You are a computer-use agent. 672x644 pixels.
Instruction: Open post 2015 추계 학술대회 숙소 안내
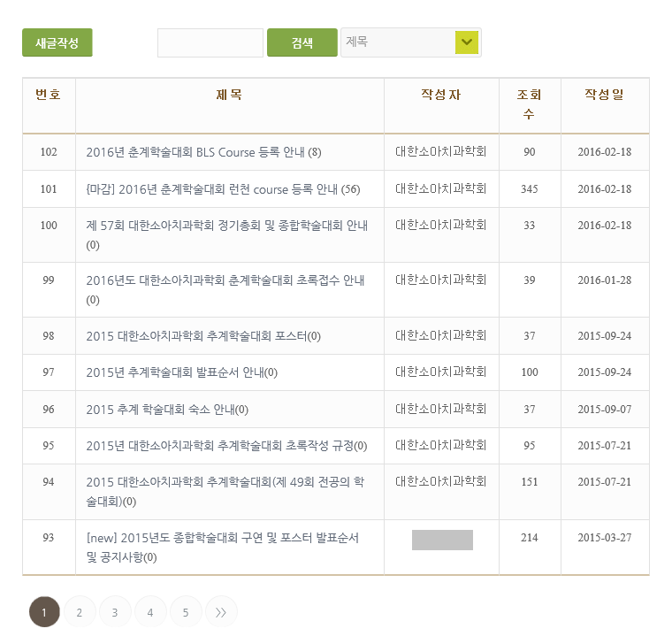point(167,410)
